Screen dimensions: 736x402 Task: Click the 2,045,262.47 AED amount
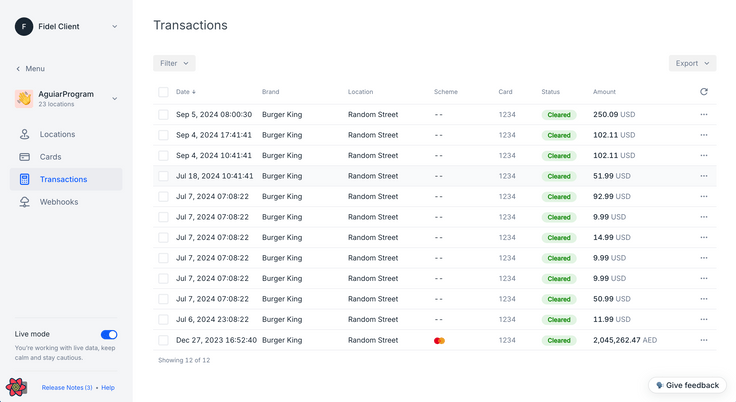pos(625,340)
